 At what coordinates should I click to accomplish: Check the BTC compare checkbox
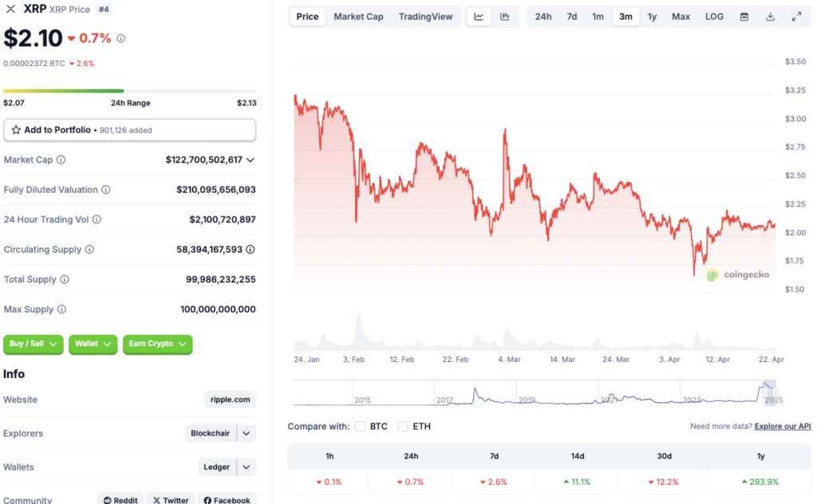point(361,427)
